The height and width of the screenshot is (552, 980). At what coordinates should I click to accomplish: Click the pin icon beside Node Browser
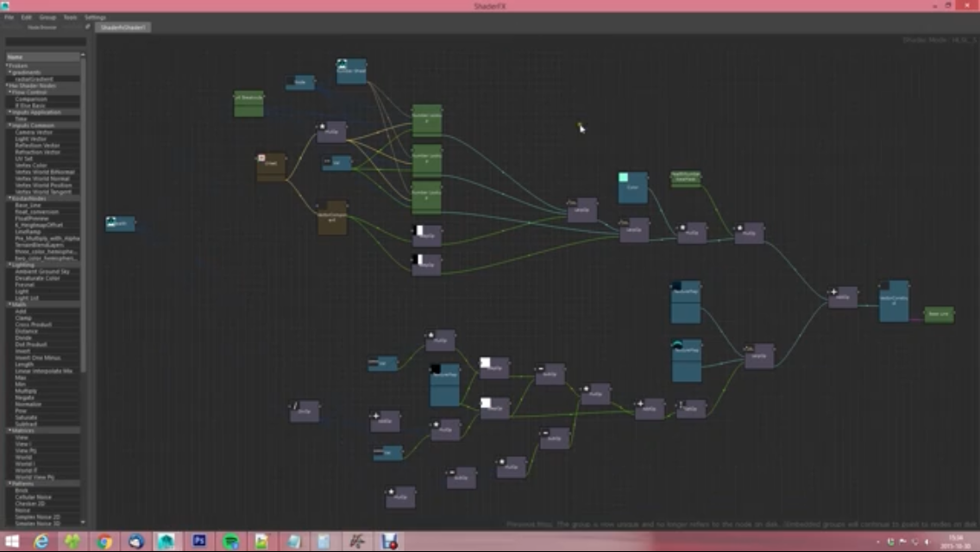click(87, 27)
